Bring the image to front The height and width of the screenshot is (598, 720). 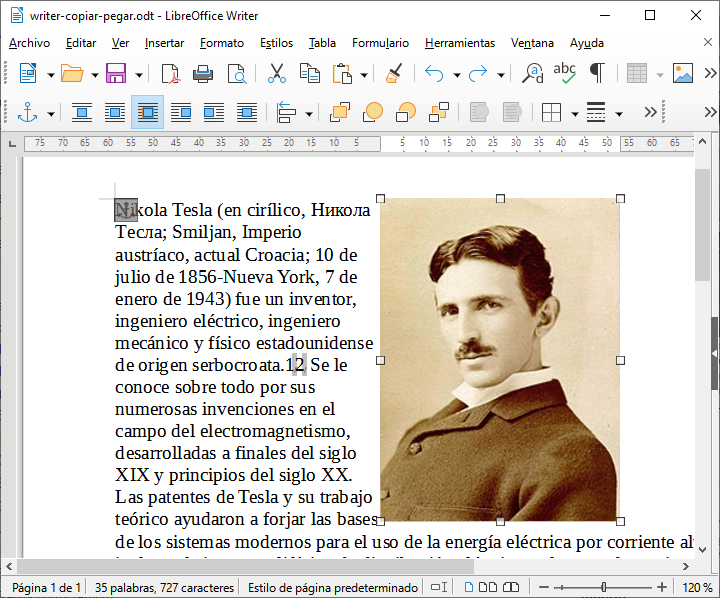point(340,113)
